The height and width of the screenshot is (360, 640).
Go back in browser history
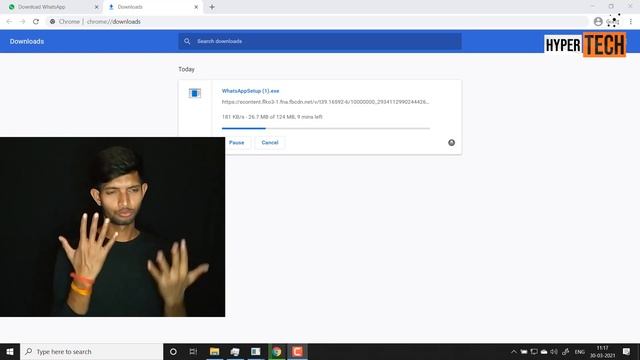pos(9,22)
